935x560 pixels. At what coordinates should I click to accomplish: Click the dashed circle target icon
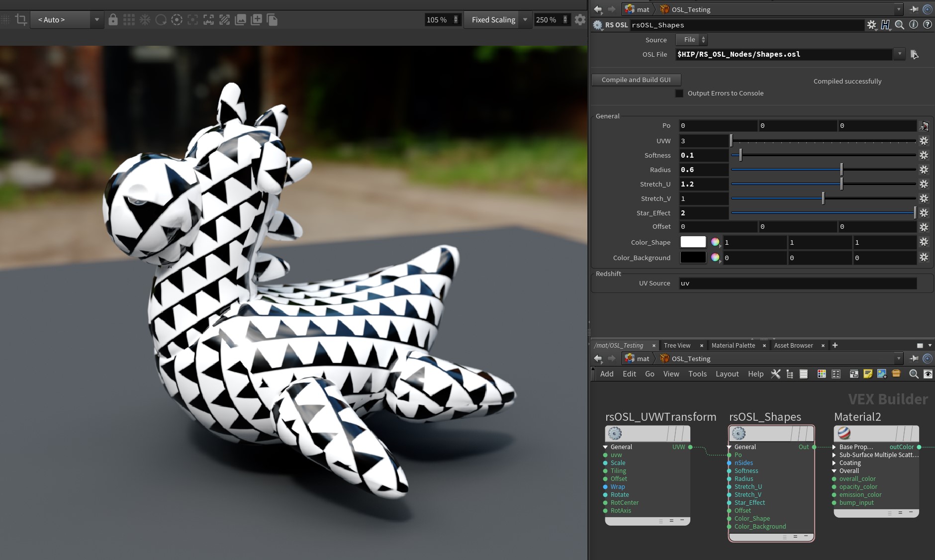[x=177, y=20]
